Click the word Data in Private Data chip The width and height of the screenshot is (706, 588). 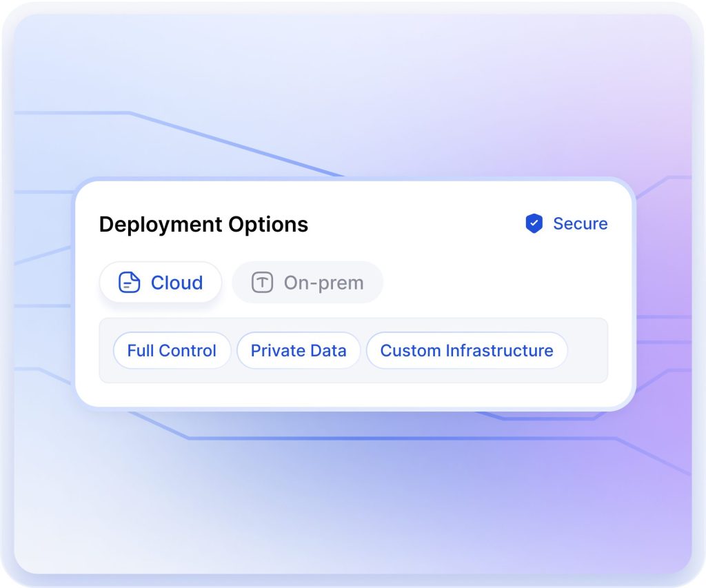328,350
